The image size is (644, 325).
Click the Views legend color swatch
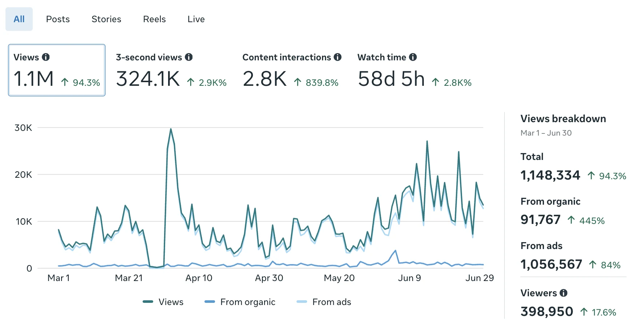click(x=148, y=301)
